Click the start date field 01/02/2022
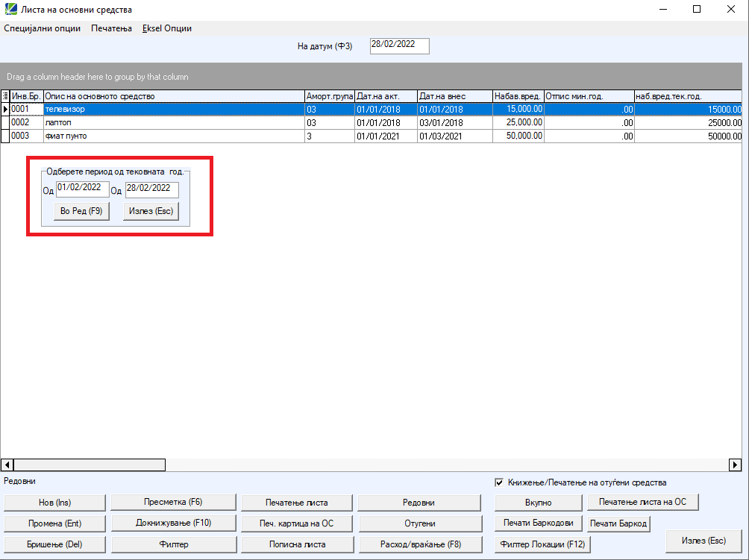Viewport: 749px width, 560px height. (x=83, y=189)
